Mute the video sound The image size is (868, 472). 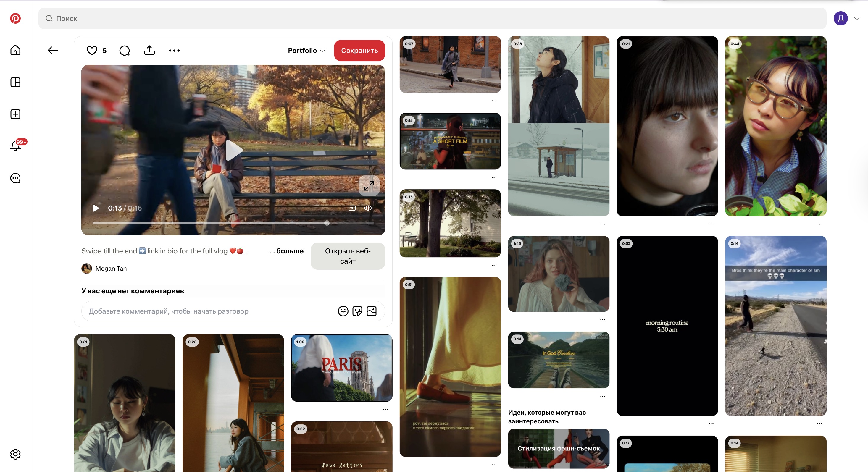pyautogui.click(x=368, y=208)
